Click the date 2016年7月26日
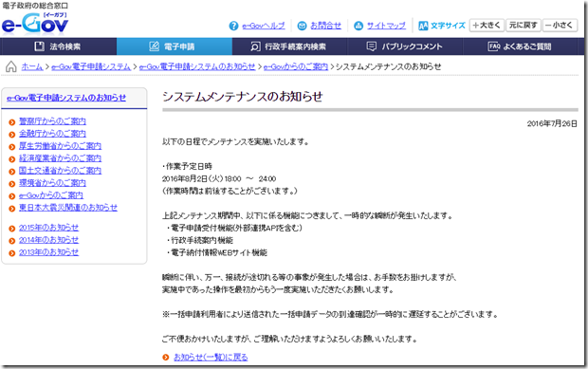Screen dimensions: 588x369 pos(552,123)
